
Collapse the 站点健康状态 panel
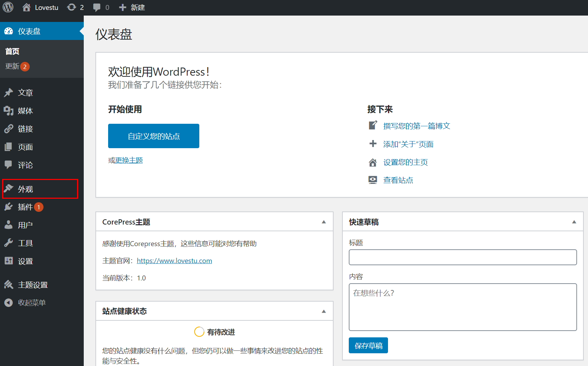coord(324,312)
